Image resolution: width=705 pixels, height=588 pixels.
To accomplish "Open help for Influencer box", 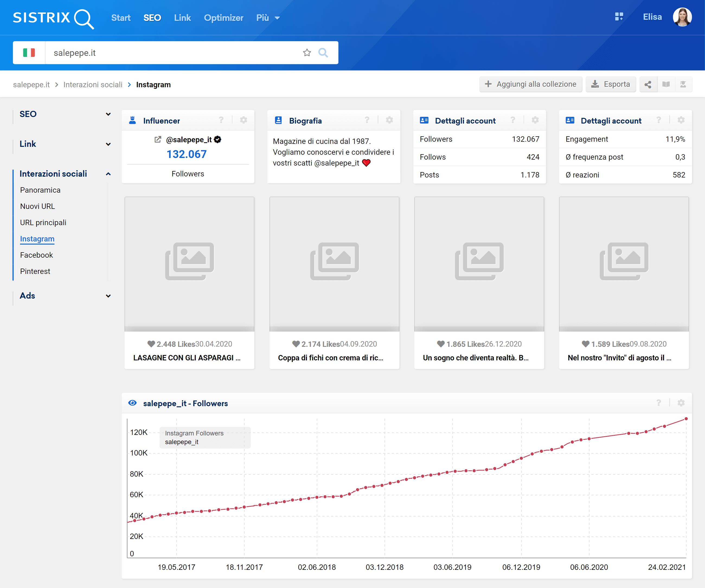I will click(221, 120).
